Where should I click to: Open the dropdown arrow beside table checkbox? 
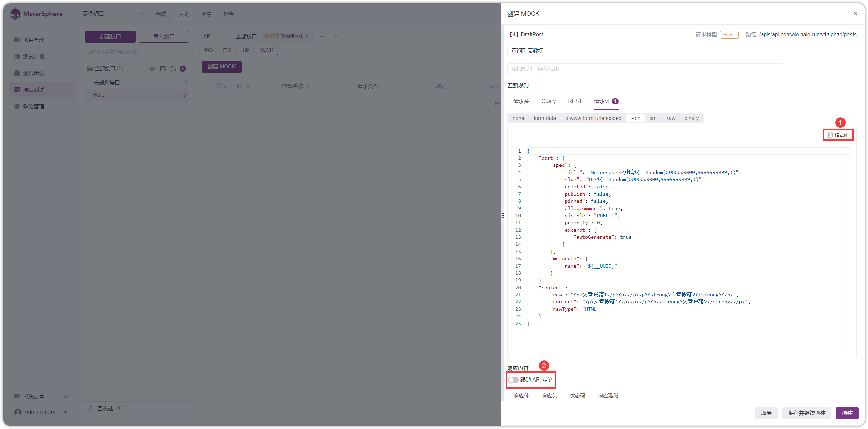[x=226, y=86]
